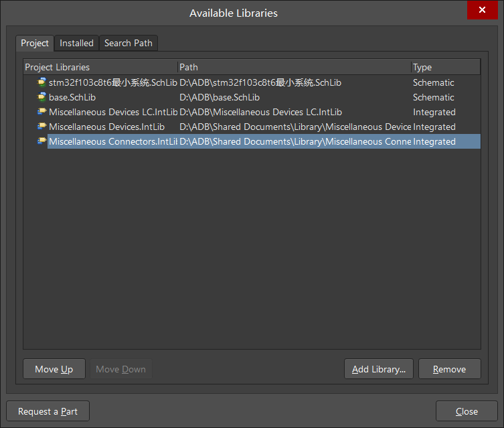
Task: Click the path D:\ADB\base.SchLib
Action: (x=220, y=97)
